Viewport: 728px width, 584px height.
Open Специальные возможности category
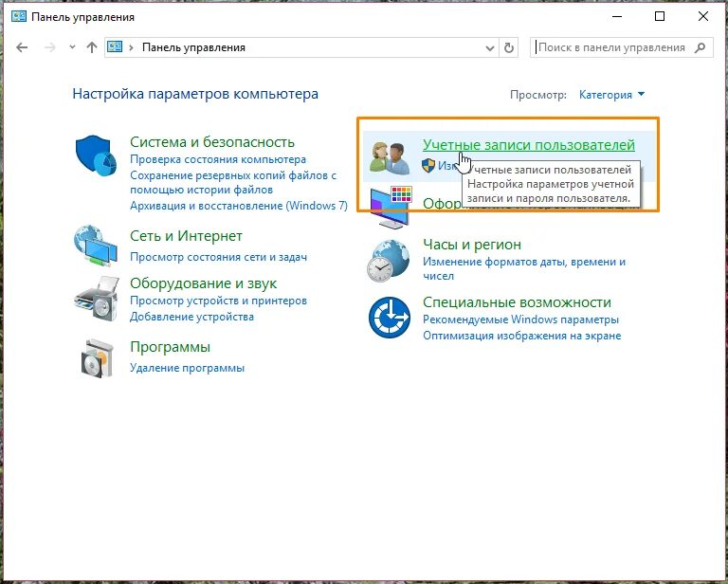(x=517, y=302)
